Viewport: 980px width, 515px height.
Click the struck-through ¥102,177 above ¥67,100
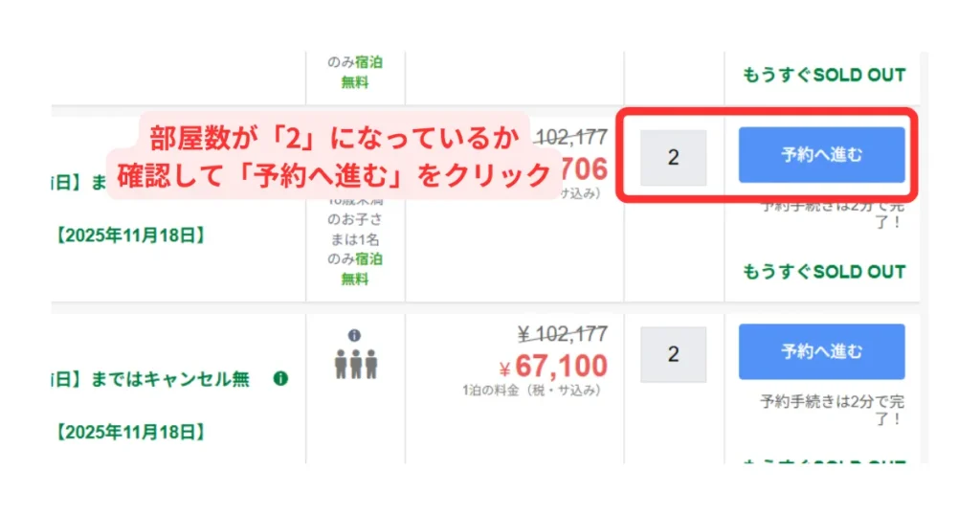562,334
